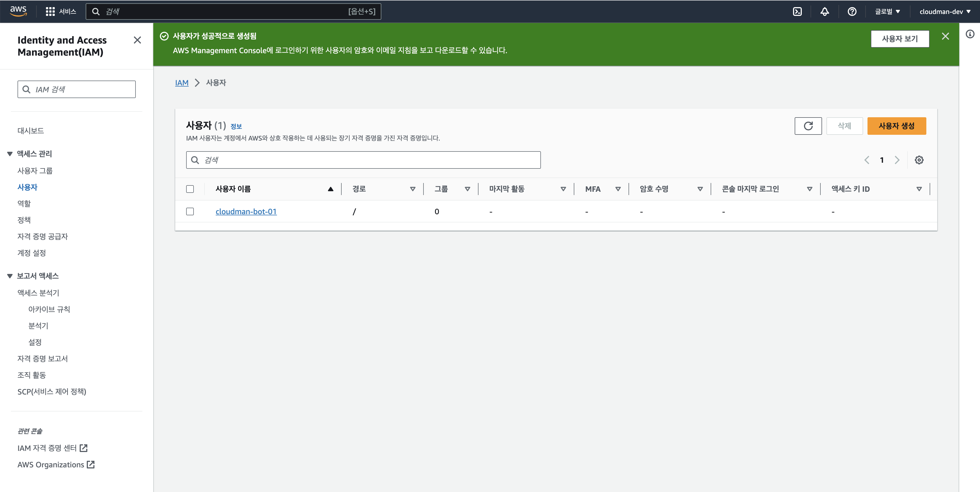The width and height of the screenshot is (980, 492).
Task: Click the refresh users table button
Action: click(x=808, y=126)
